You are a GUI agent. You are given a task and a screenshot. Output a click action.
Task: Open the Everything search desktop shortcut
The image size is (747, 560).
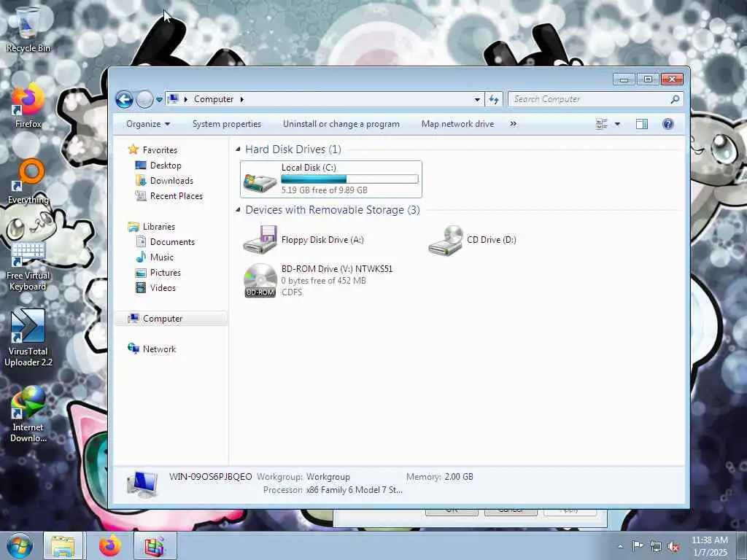click(x=28, y=182)
